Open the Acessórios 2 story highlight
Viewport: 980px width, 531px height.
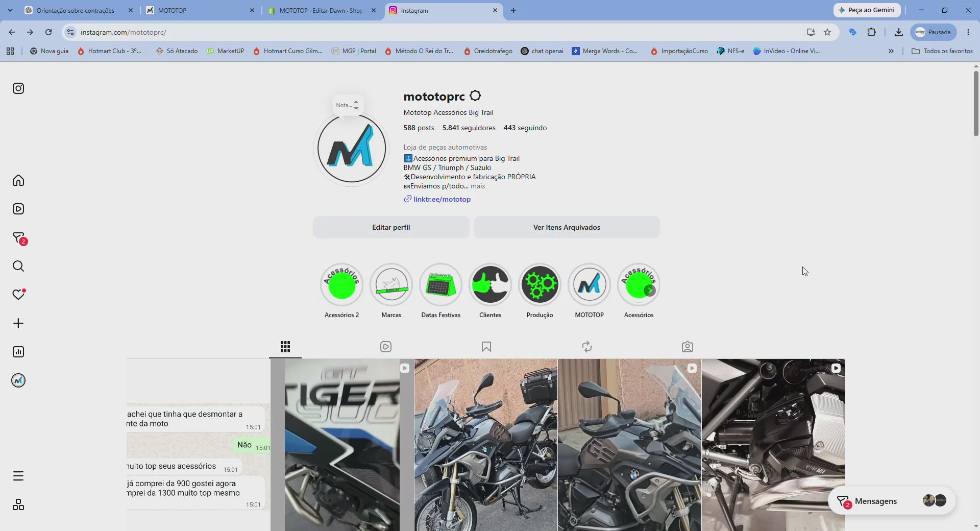click(x=342, y=285)
